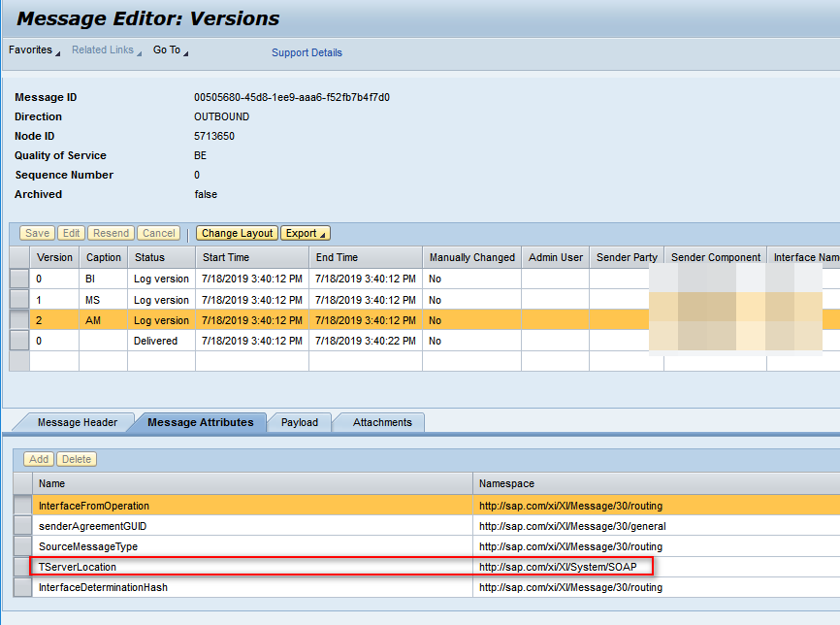Click the Version column header

click(53, 257)
